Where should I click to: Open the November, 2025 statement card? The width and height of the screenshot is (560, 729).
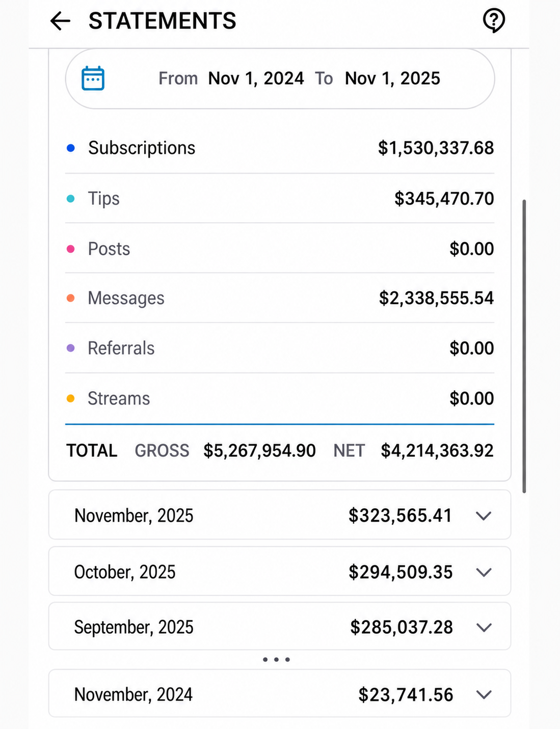[x=280, y=515]
